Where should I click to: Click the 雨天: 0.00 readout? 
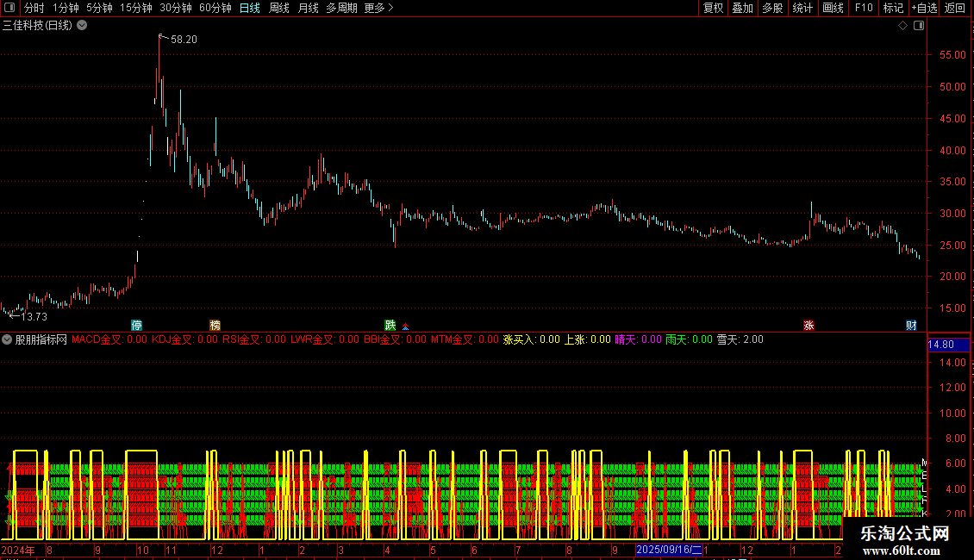click(689, 339)
